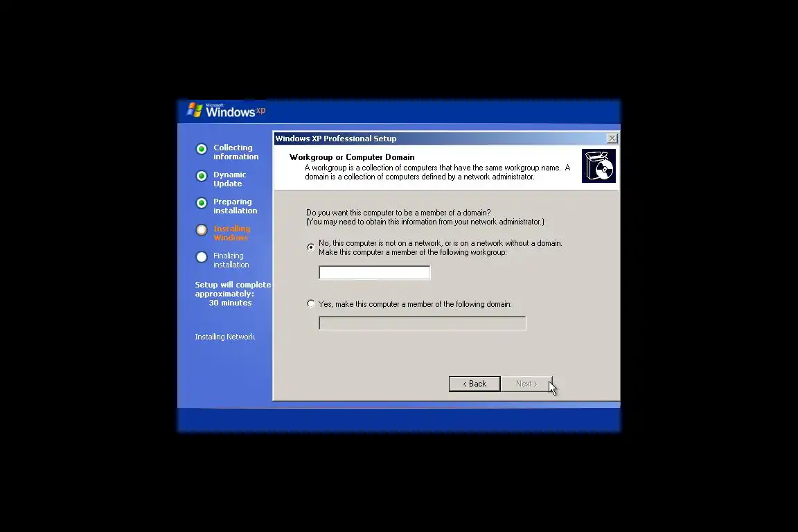Click the 'Workgroup or Computer Domain' heading

(352, 157)
